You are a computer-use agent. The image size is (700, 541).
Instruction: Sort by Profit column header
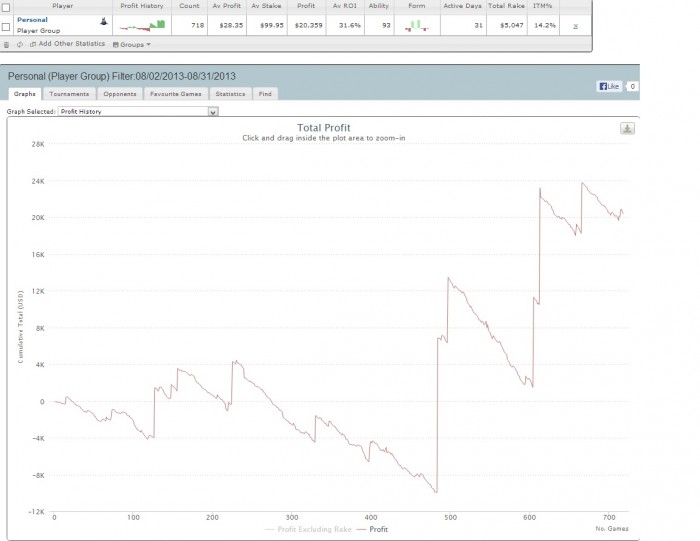pyautogui.click(x=306, y=6)
